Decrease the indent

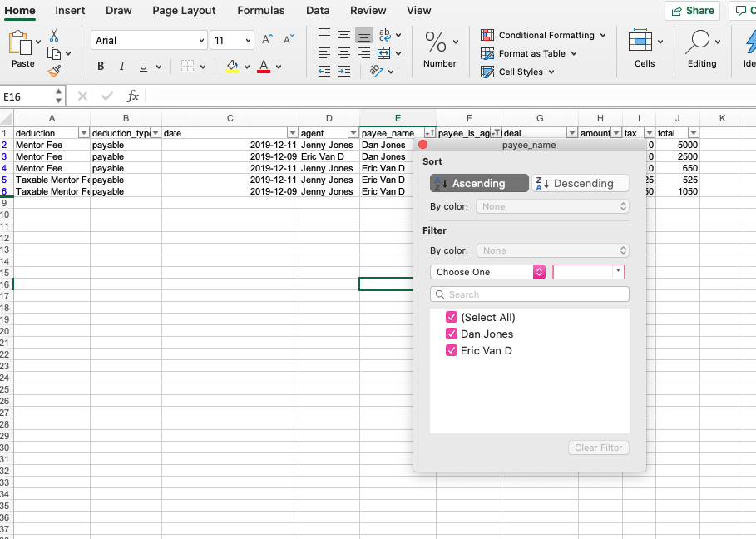tap(324, 72)
